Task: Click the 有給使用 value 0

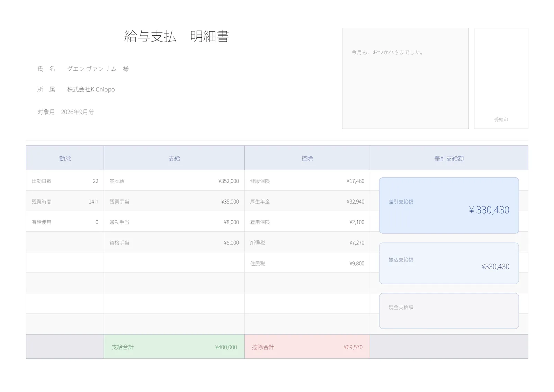Action: click(x=97, y=222)
